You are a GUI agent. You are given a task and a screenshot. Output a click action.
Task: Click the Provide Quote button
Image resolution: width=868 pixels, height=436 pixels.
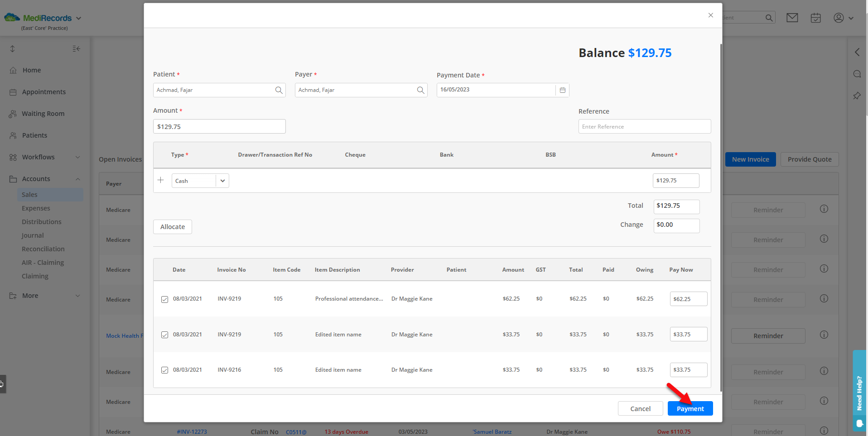pyautogui.click(x=810, y=159)
